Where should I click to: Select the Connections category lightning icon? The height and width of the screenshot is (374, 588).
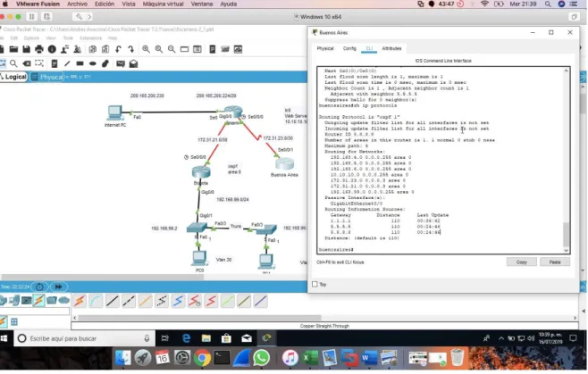coord(38,300)
